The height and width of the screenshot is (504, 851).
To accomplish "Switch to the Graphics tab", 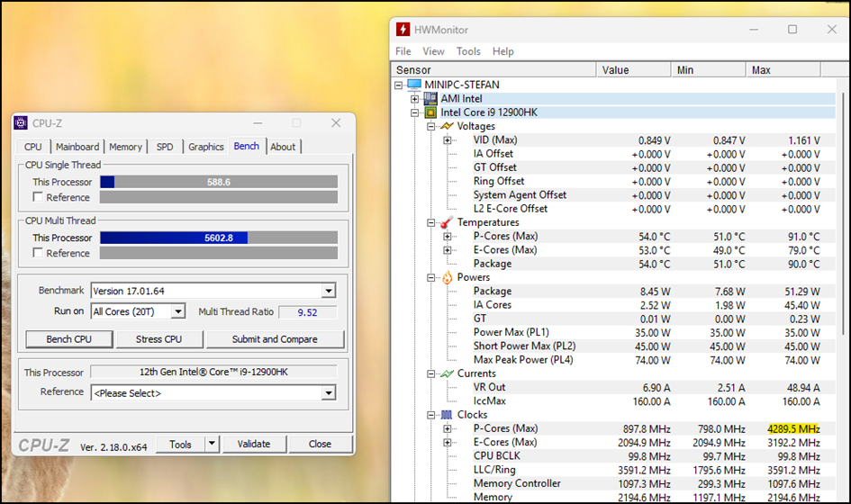I will [x=206, y=147].
